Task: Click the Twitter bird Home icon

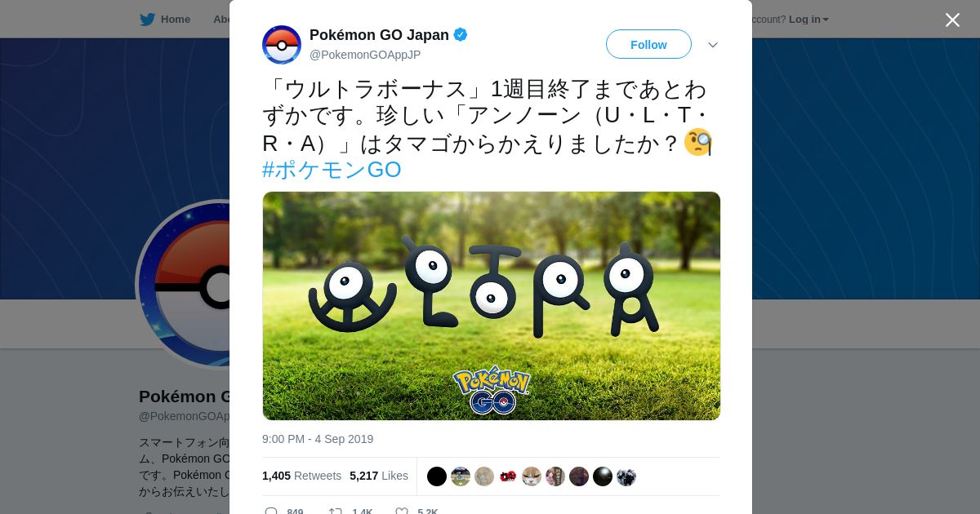Action: click(147, 20)
